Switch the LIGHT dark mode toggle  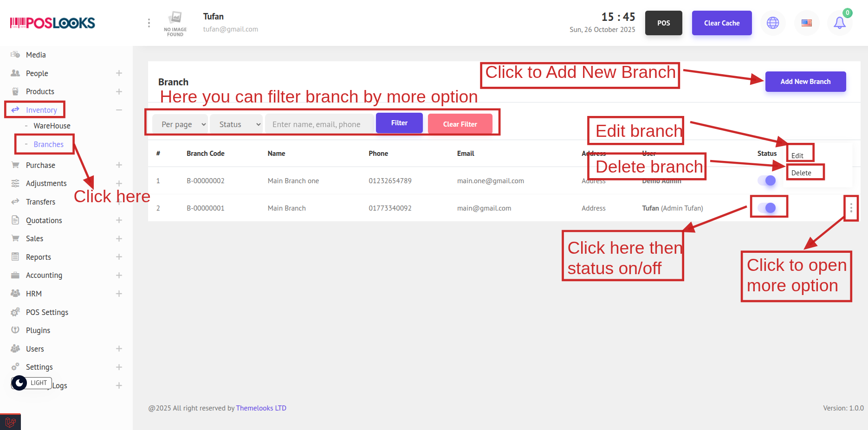[x=31, y=383]
